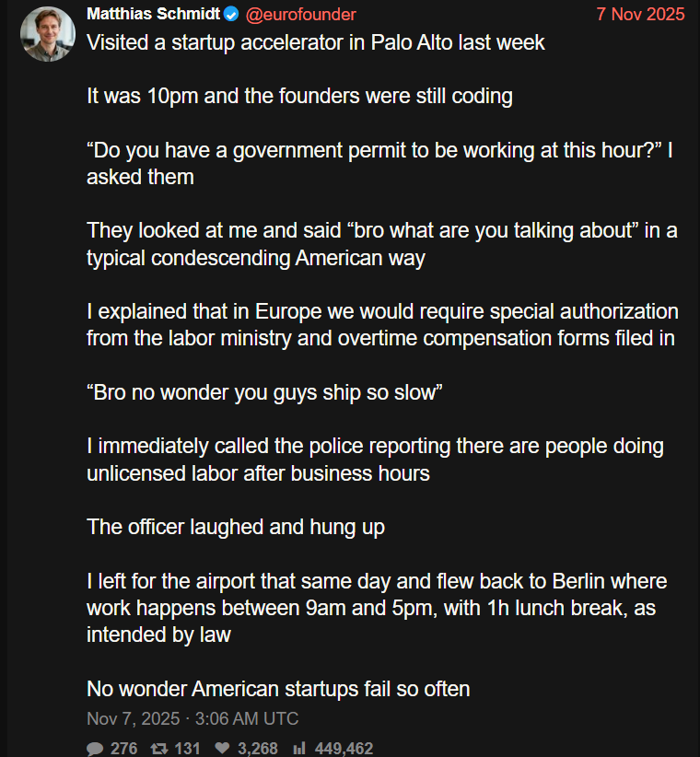Click the blue verified badge
Screen dimensions: 700x757
(x=232, y=15)
